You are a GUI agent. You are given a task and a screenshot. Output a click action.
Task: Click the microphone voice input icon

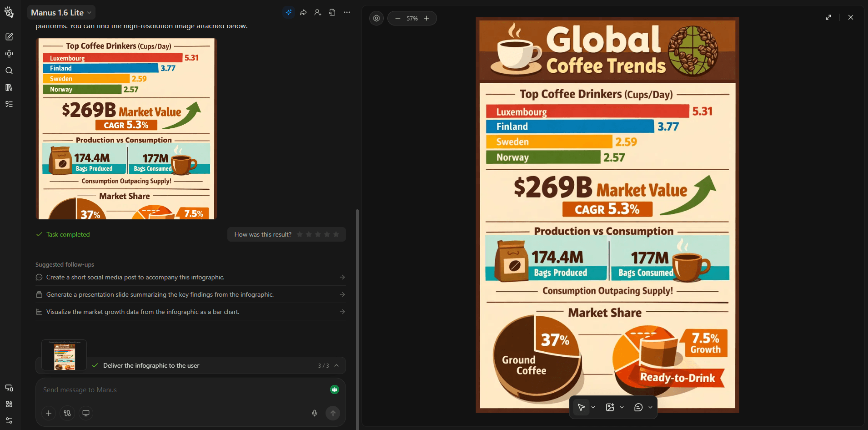point(315,413)
